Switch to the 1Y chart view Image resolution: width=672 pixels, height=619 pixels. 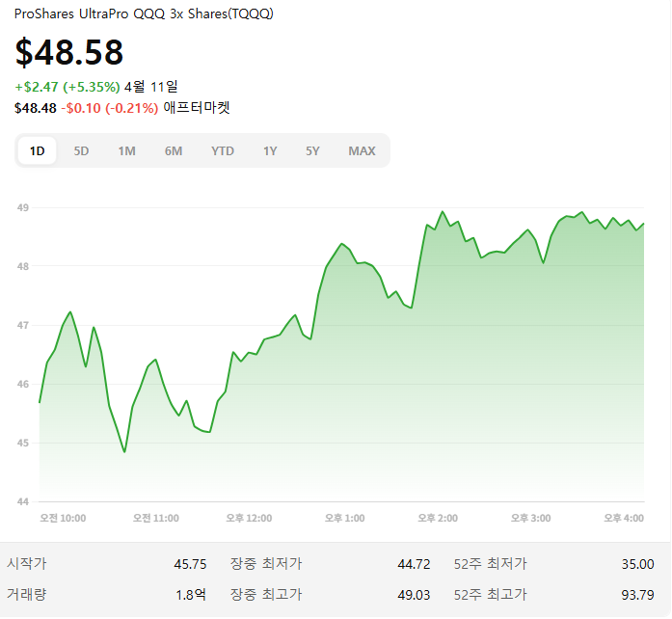pos(270,150)
